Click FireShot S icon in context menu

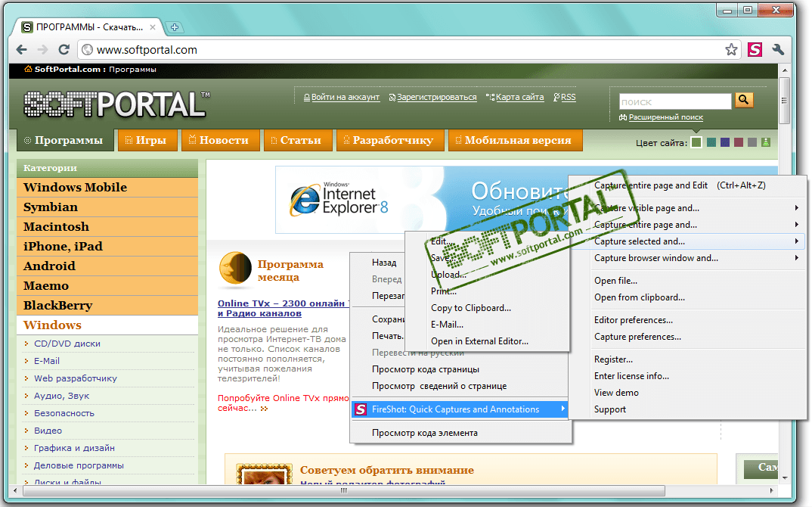[361, 409]
